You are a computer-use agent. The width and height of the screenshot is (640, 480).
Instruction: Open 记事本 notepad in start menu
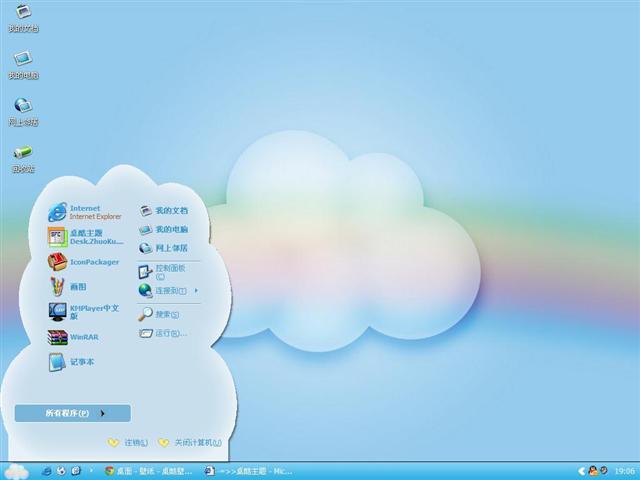71,362
